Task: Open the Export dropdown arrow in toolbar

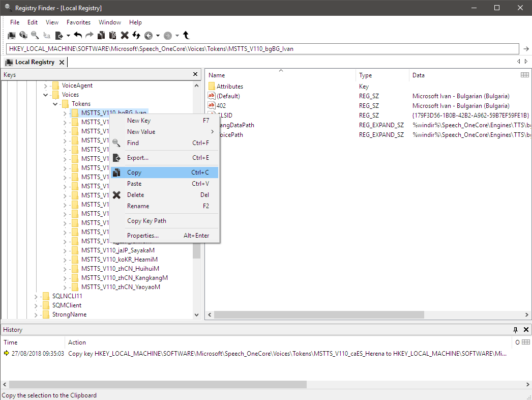Action: (68, 36)
